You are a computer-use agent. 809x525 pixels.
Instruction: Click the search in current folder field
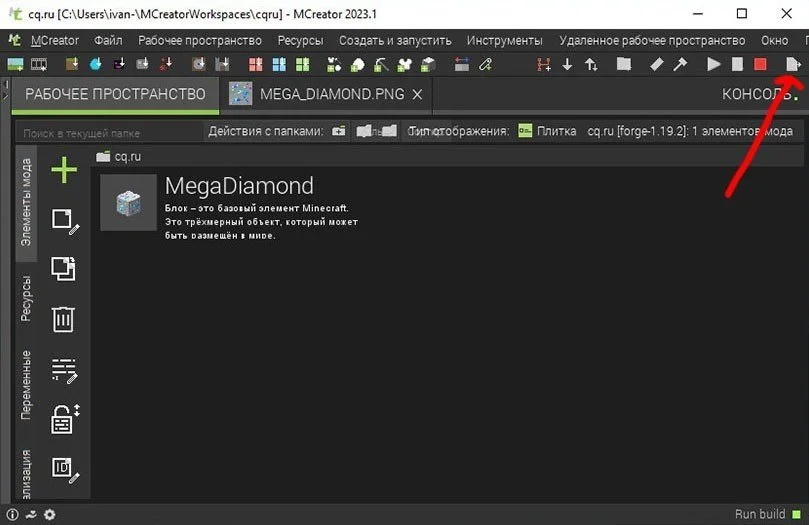click(x=109, y=133)
